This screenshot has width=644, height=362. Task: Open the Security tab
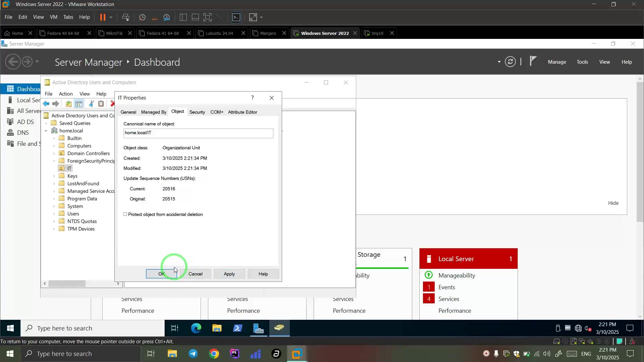pos(197,112)
